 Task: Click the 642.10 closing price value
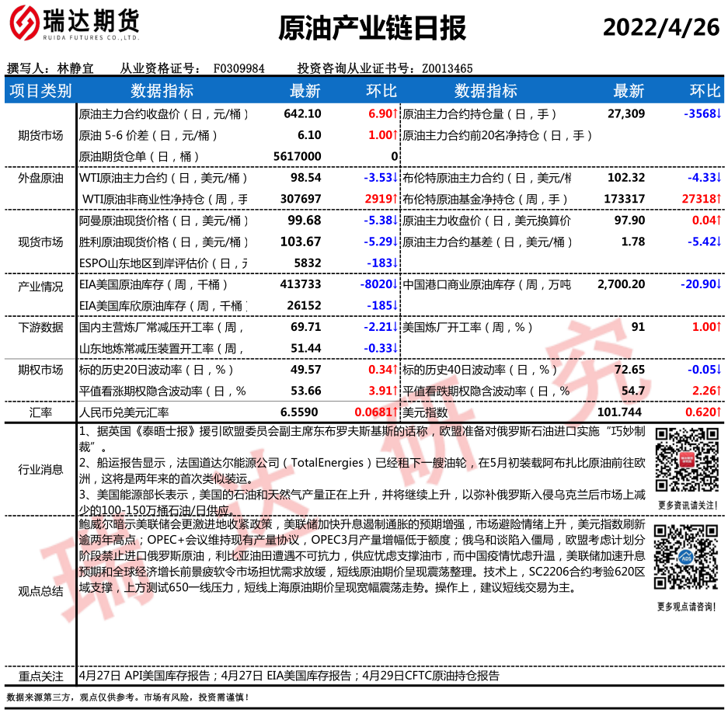coord(302,114)
